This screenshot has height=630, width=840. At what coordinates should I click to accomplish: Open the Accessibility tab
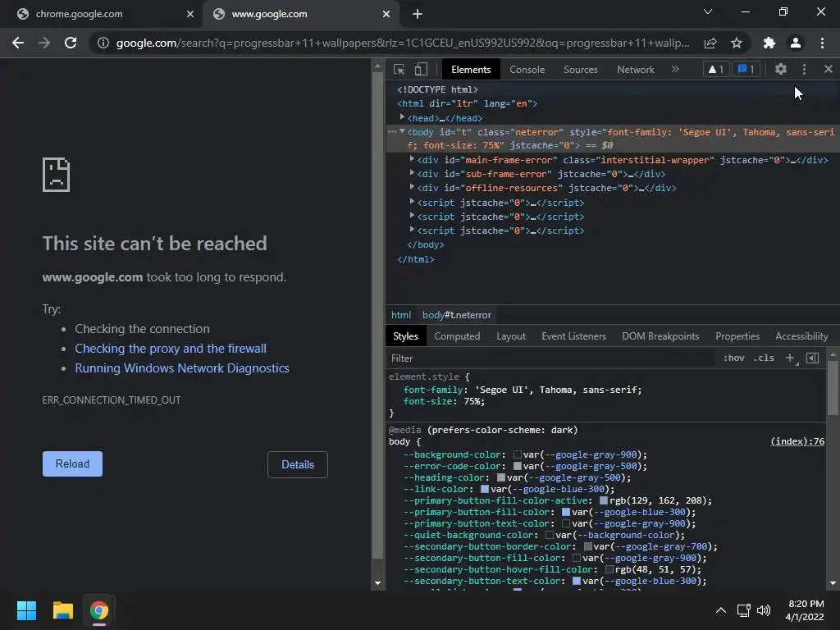[801, 336]
